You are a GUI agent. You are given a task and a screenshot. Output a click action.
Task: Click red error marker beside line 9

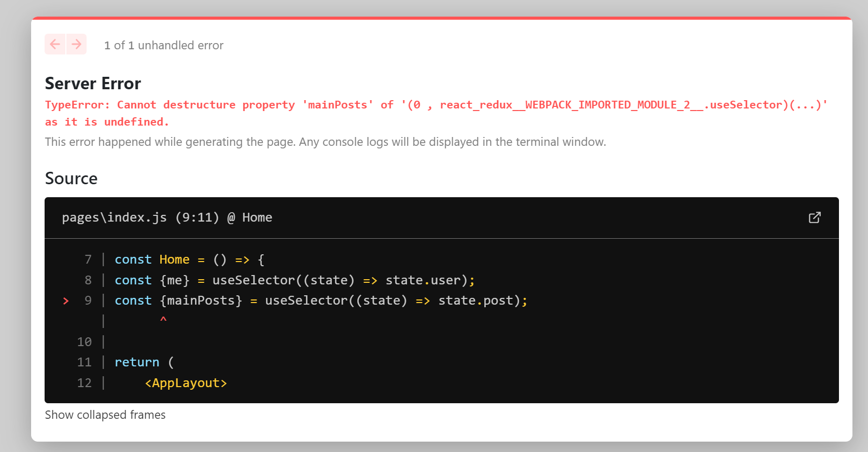tap(66, 301)
